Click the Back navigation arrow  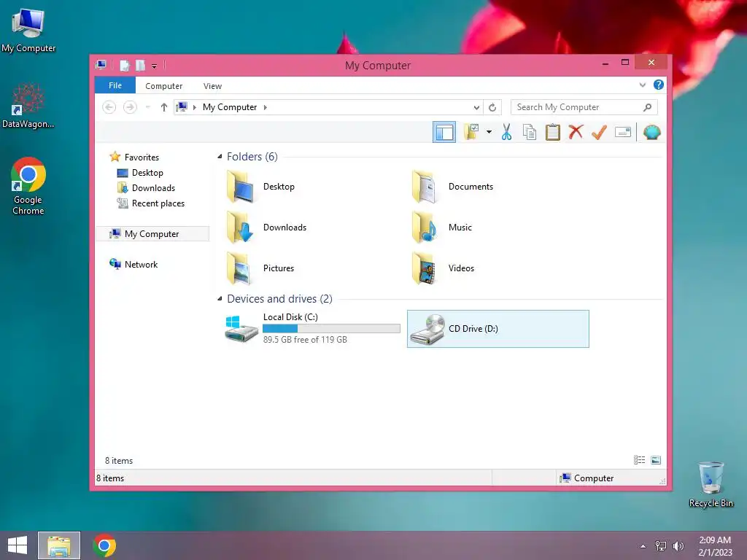click(109, 107)
